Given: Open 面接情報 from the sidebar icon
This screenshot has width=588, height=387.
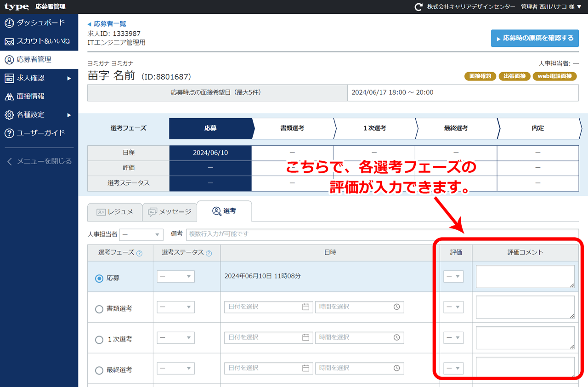Looking at the screenshot, I should (9, 97).
